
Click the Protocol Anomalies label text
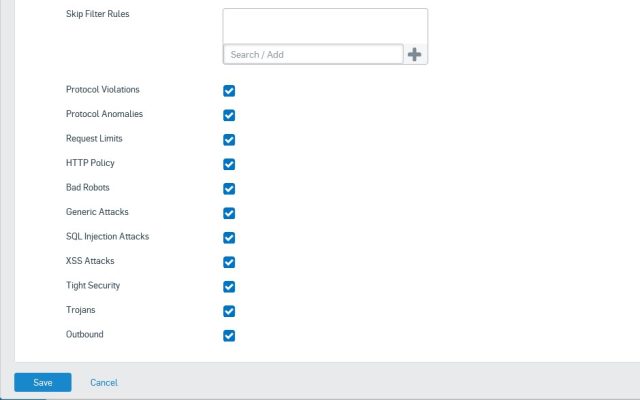coord(104,113)
